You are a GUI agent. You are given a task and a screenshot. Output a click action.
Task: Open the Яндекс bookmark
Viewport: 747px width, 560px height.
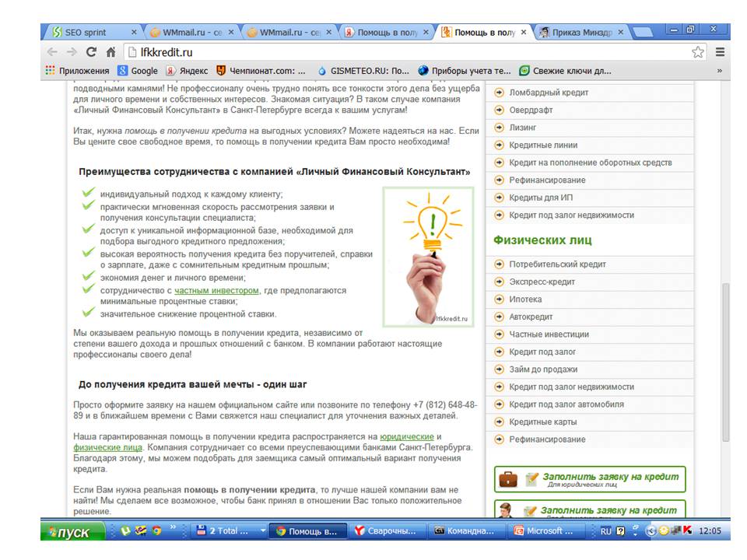pyautogui.click(x=187, y=71)
